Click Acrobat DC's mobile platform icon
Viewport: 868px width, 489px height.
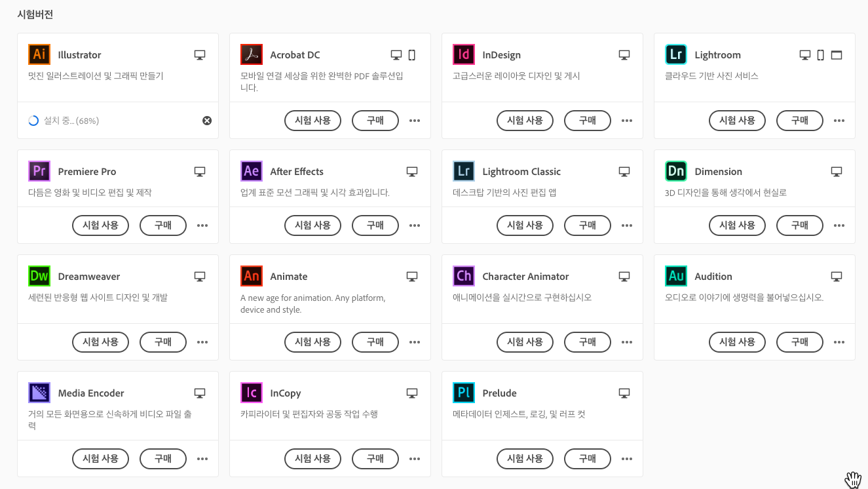[412, 55]
